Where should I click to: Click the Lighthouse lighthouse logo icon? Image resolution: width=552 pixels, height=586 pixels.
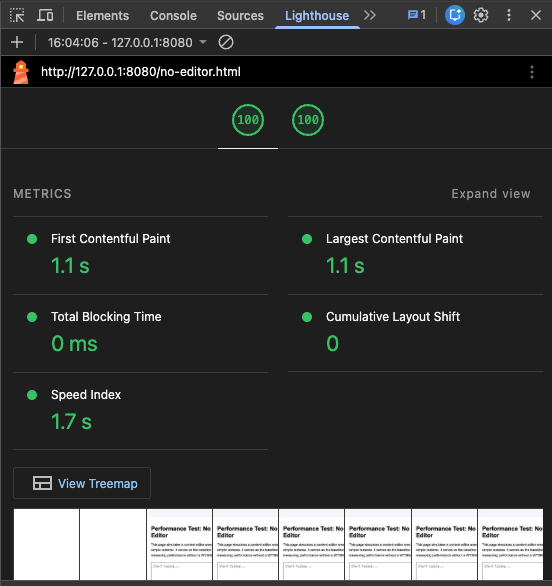(21, 72)
